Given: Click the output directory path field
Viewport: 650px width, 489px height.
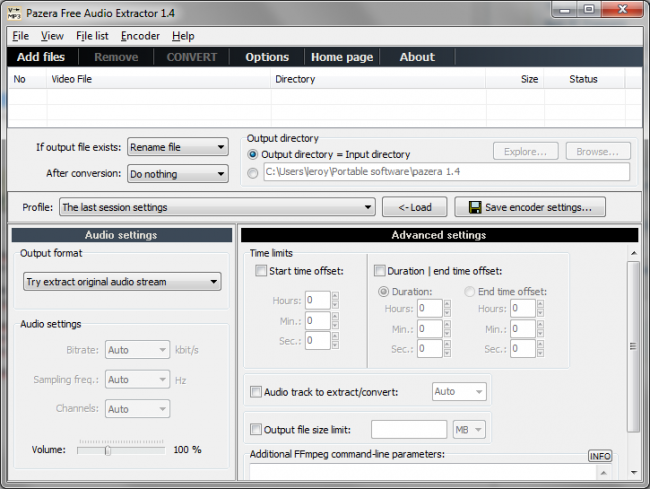Looking at the screenshot, I should (x=446, y=172).
